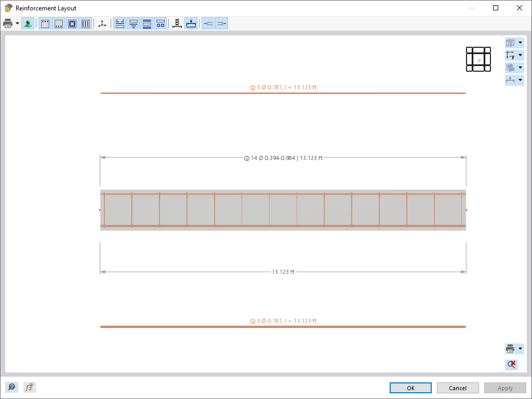Select the top rebar label 3 Ø 0.787

283,87
